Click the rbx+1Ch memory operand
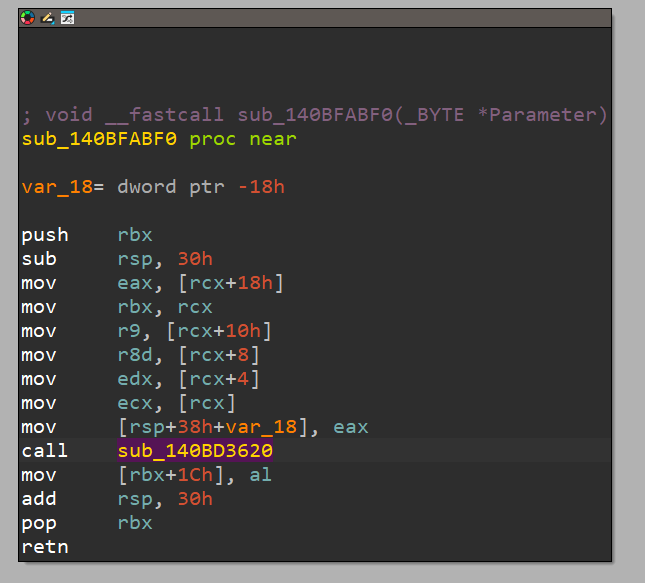 [170, 475]
